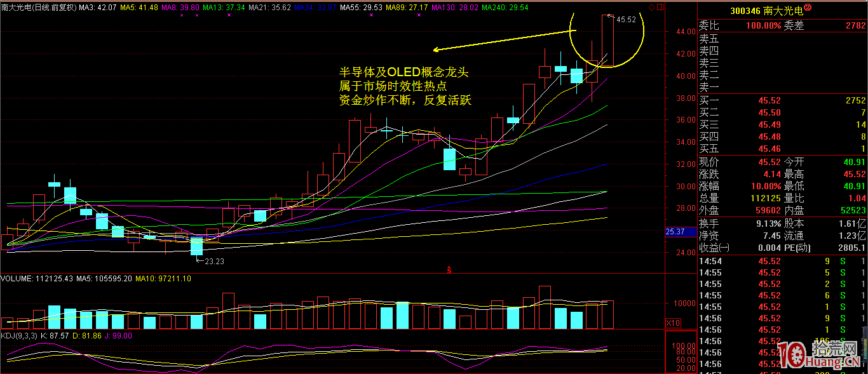This screenshot has width=868, height=374.
Task: Click the 流通 value 1.23亿
Action: coord(853,236)
